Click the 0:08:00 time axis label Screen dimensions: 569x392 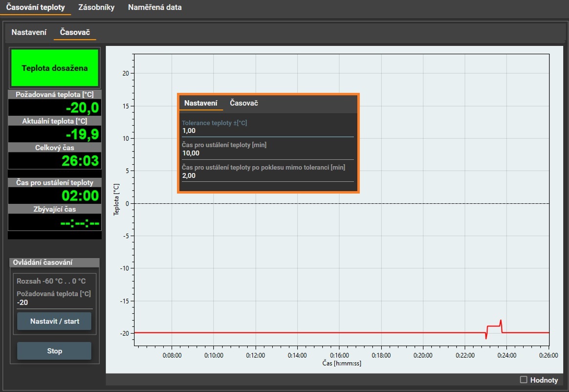(x=172, y=355)
